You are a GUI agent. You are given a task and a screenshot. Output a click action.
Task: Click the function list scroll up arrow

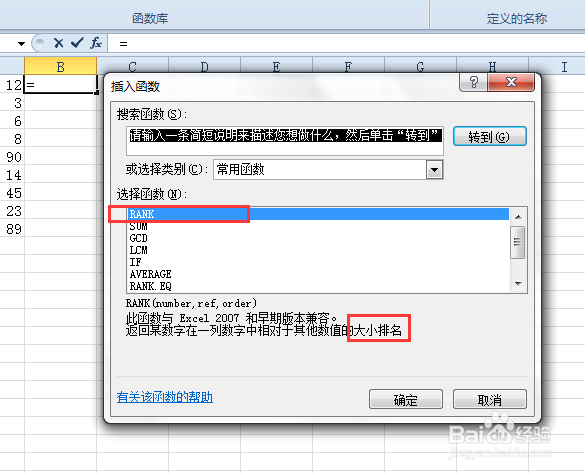pyautogui.click(x=518, y=217)
